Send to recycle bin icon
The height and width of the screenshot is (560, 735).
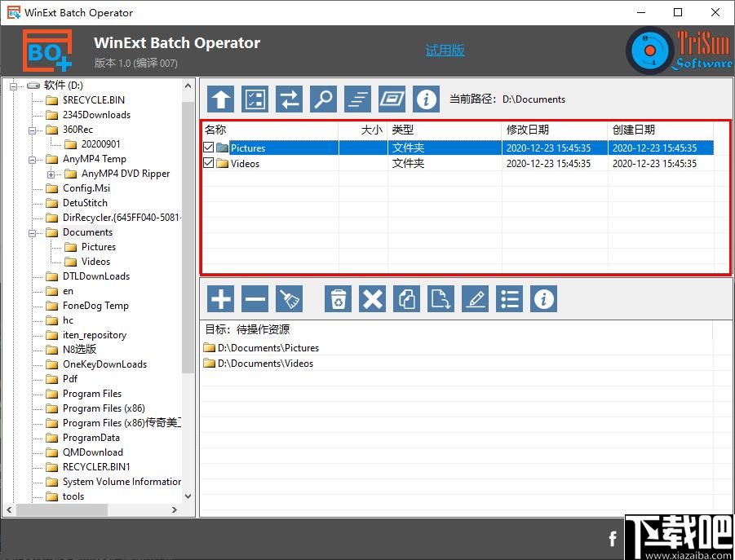click(338, 298)
